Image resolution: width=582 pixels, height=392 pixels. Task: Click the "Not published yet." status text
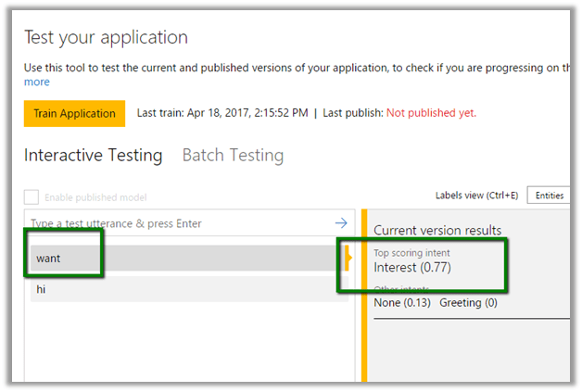(431, 113)
